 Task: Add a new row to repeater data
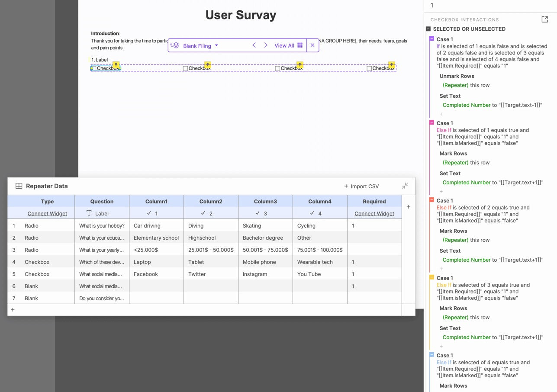point(13,310)
